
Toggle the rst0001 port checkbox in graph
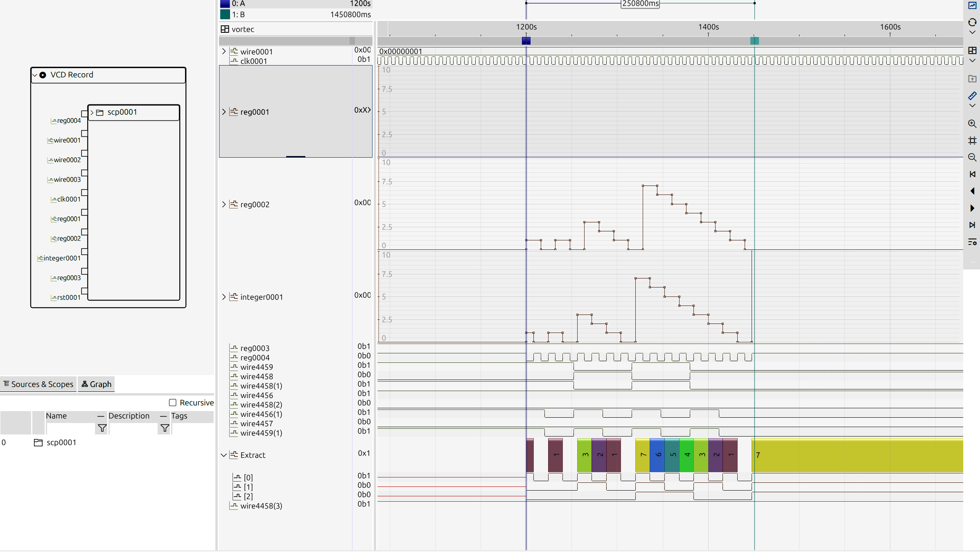pyautogui.click(x=84, y=291)
